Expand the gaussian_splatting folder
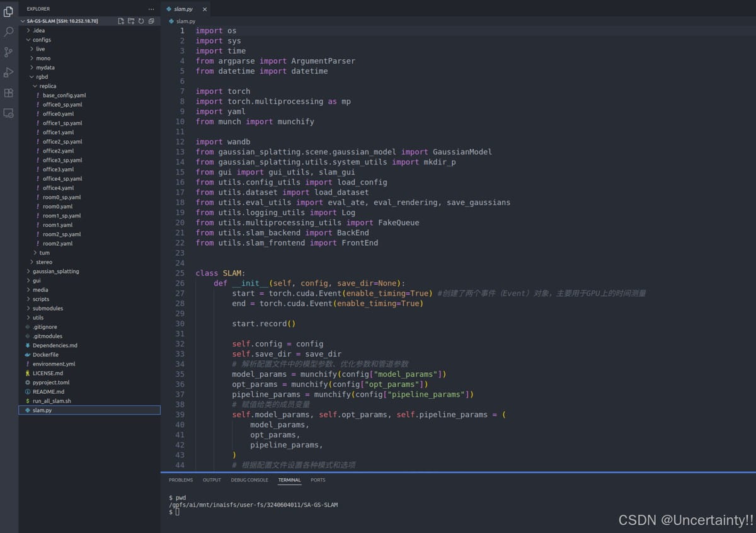Viewport: 756px width, 533px height. (55, 271)
